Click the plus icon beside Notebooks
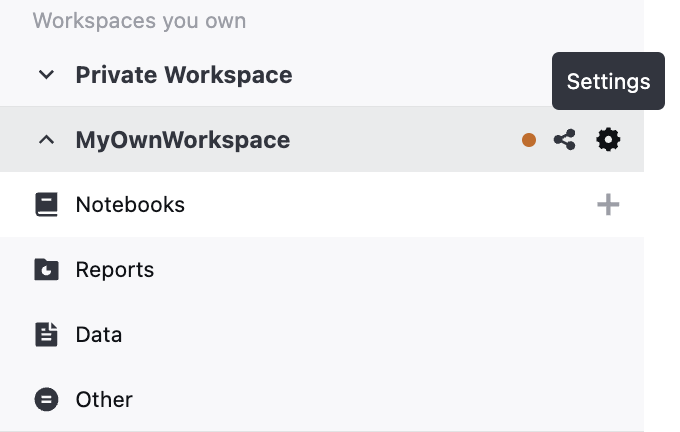680x432 pixels. pyautogui.click(x=608, y=205)
